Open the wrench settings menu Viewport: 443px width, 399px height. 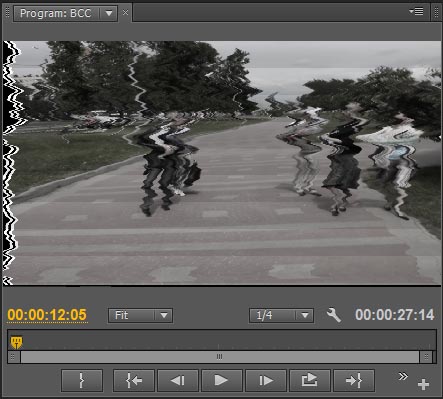click(x=334, y=315)
